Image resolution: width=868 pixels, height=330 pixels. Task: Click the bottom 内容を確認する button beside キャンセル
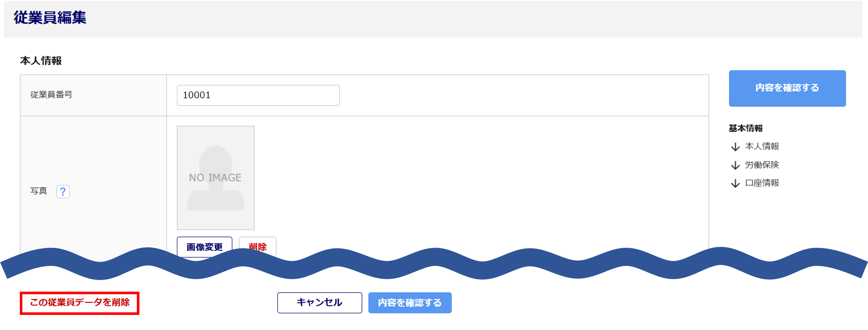click(410, 303)
